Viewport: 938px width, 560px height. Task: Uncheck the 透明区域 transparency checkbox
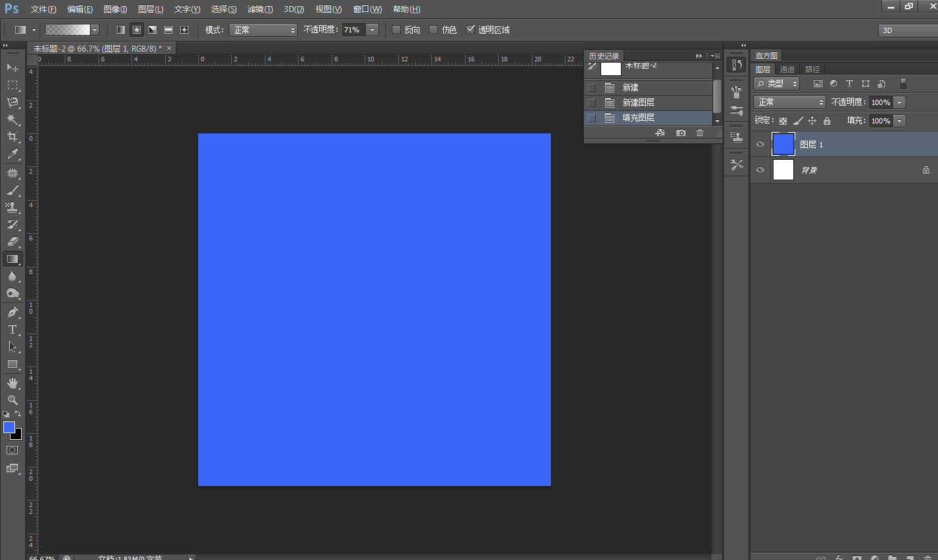470,30
